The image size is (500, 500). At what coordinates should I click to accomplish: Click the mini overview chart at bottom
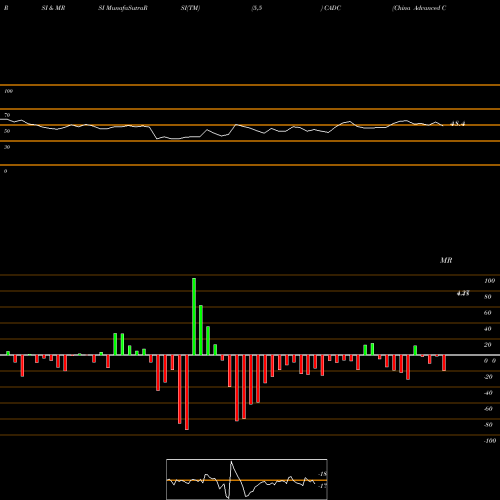[x=247, y=479]
